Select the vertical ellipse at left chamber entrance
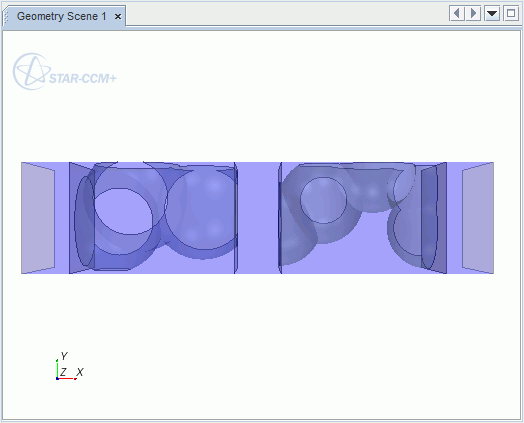 85,222
